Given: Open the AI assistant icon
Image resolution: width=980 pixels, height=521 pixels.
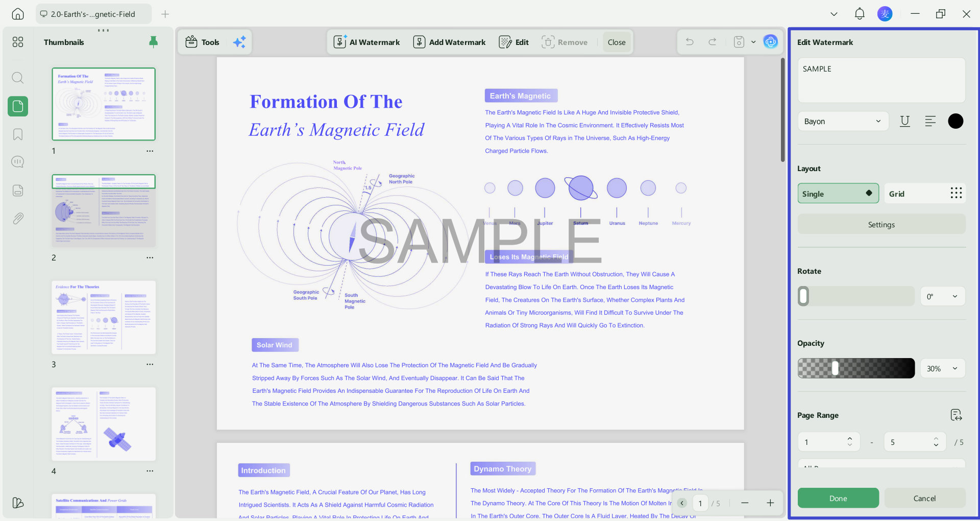Looking at the screenshot, I should (771, 42).
